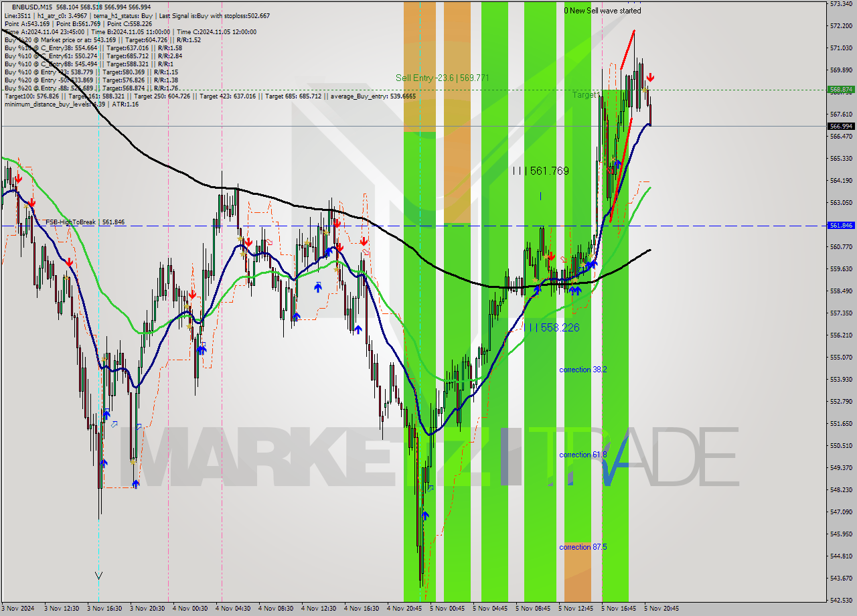Click the 553.930 price axis label

click(841, 379)
